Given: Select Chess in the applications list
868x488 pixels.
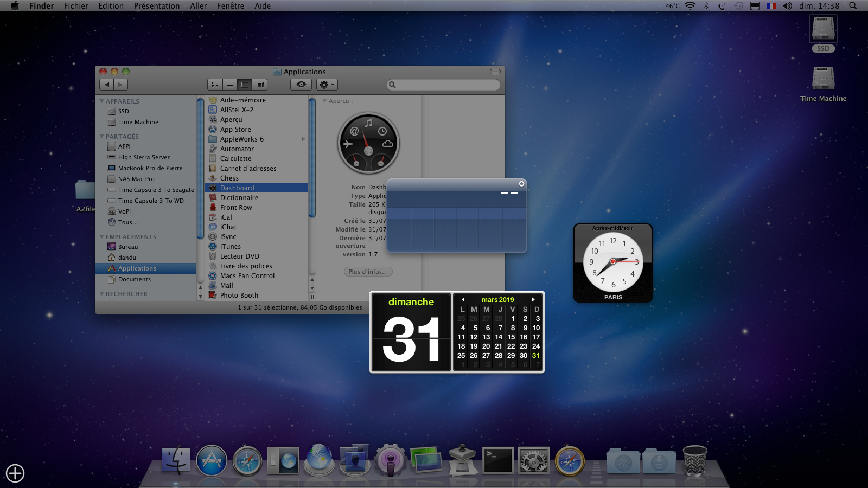Looking at the screenshot, I should [x=229, y=178].
